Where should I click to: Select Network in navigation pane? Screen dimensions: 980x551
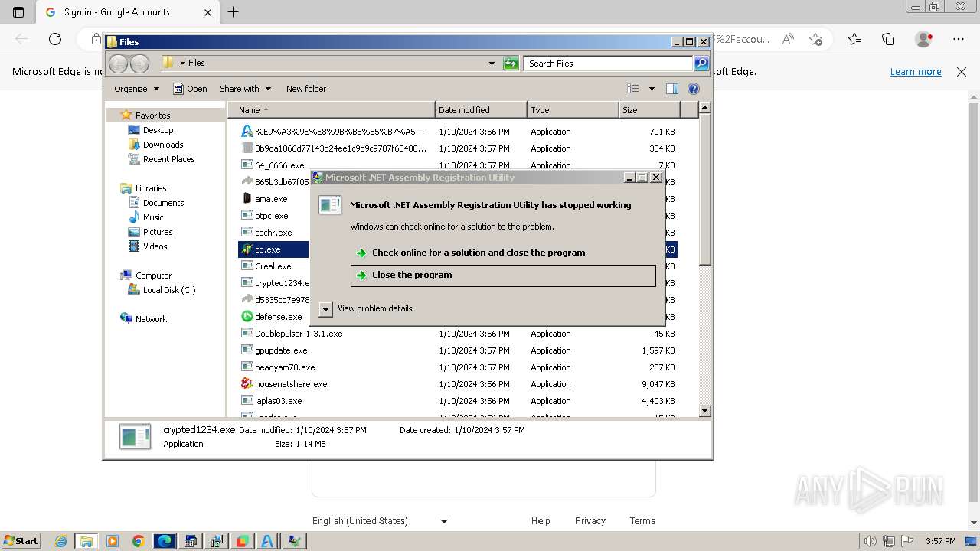(151, 319)
